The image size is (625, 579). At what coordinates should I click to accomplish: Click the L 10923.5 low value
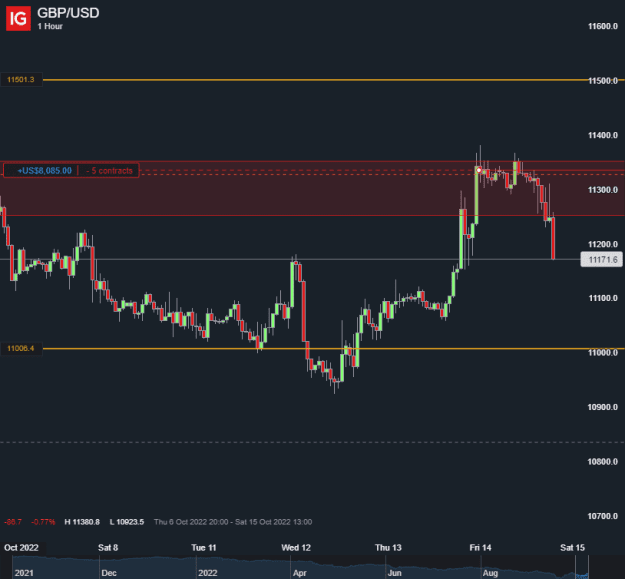click(127, 522)
